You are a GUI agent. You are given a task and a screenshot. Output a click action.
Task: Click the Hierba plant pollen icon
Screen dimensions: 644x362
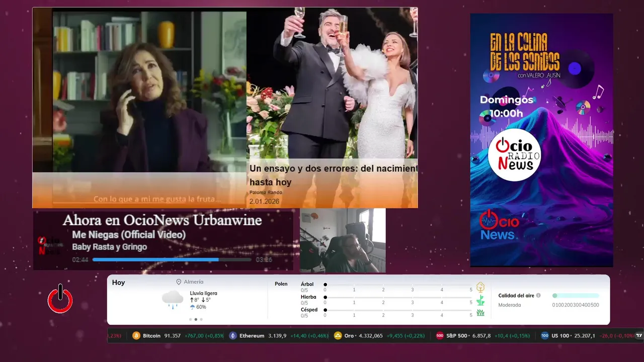[x=480, y=300]
